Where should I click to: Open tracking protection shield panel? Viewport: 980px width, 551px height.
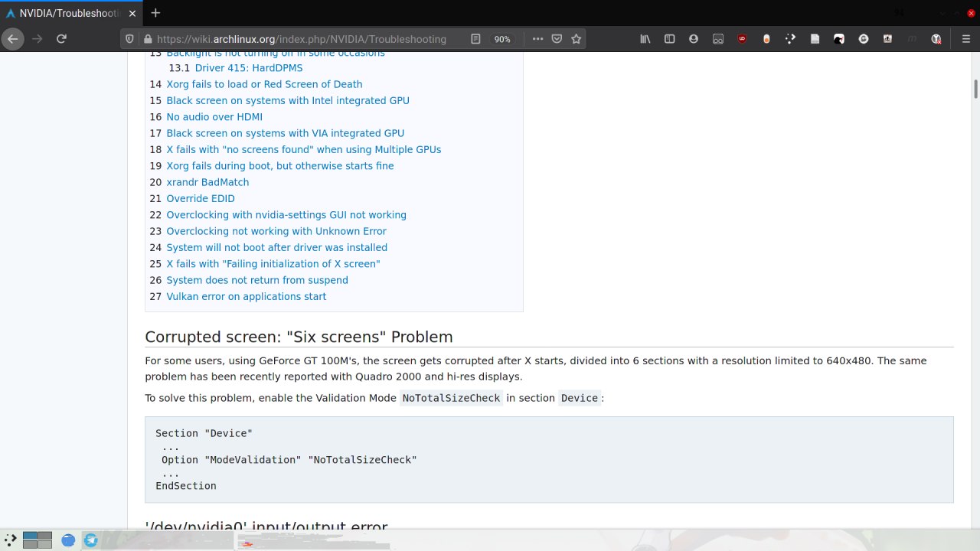(x=129, y=38)
